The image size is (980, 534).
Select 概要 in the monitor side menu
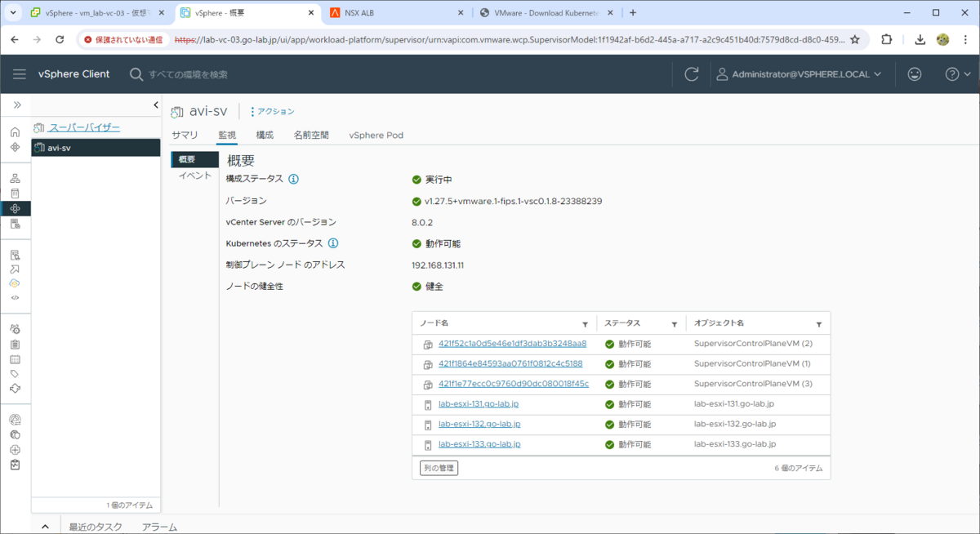tap(194, 159)
